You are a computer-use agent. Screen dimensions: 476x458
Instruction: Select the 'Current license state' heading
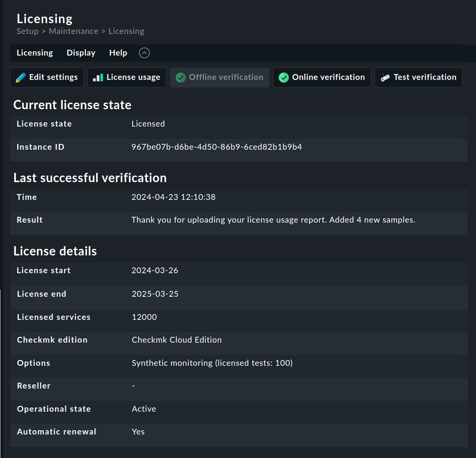point(72,105)
